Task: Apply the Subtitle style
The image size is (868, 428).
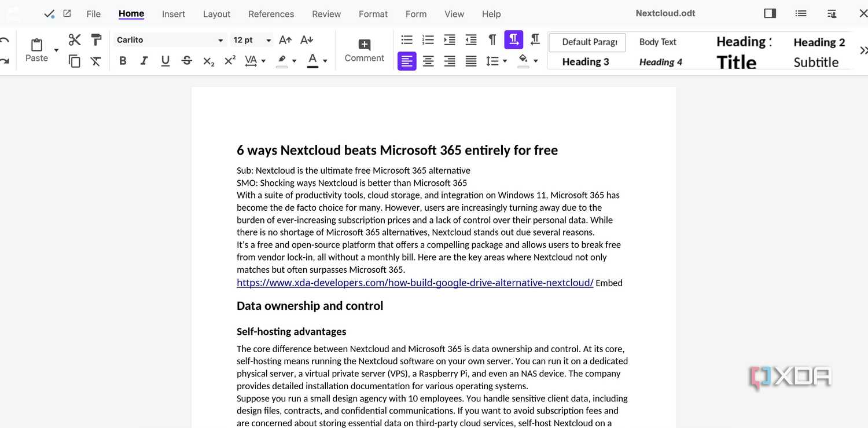Action: point(816,62)
